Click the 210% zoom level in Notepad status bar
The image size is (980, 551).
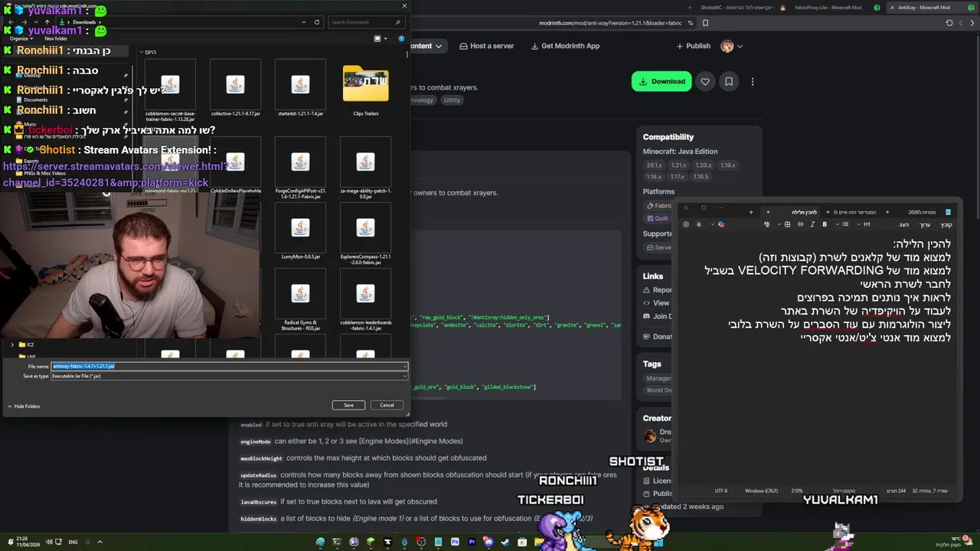[x=796, y=491]
